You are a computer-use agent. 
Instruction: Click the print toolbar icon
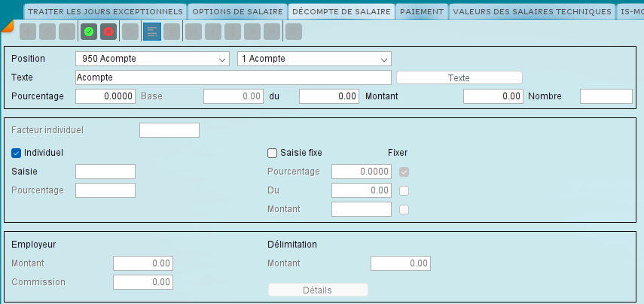130,32
